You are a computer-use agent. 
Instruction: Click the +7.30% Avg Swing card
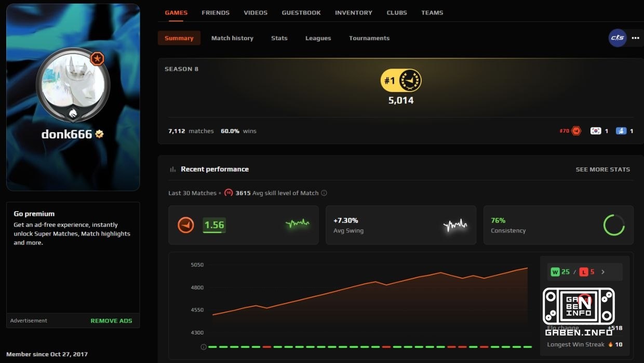(x=401, y=225)
